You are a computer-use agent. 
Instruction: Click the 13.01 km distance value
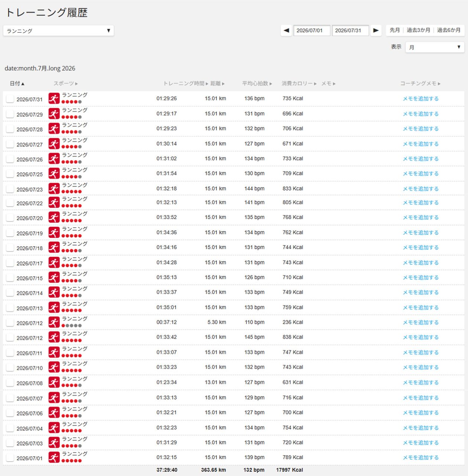coord(215,382)
